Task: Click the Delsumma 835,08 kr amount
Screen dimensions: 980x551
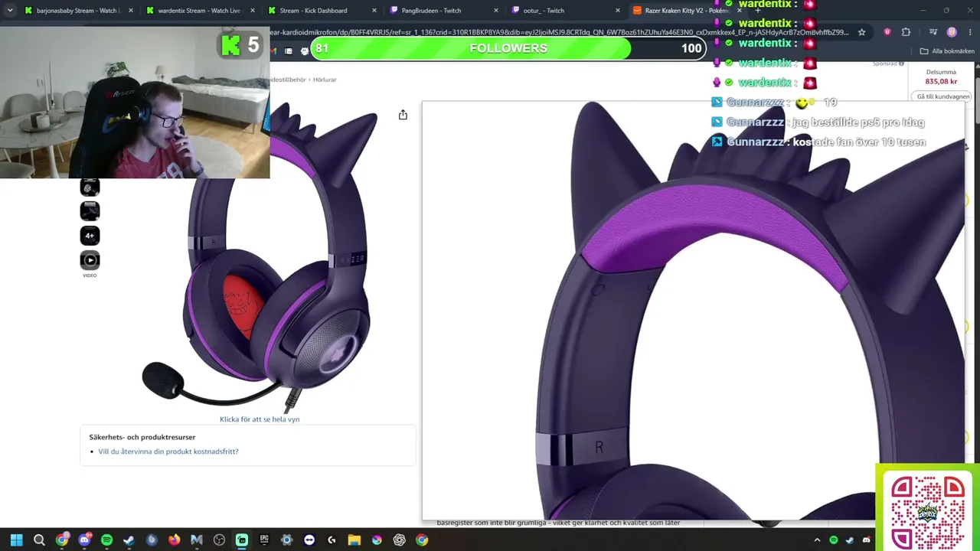Action: pyautogui.click(x=941, y=82)
